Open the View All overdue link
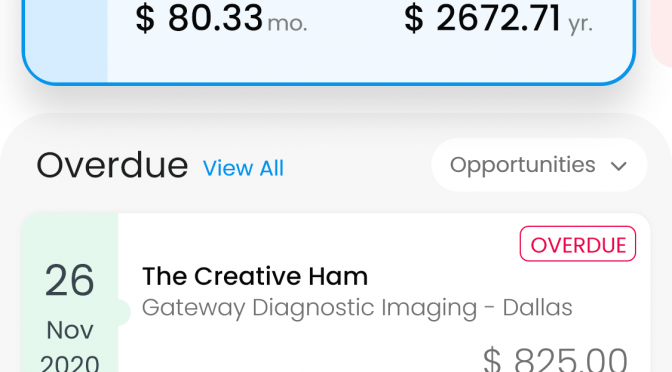This screenshot has height=372, width=672. pyautogui.click(x=243, y=168)
